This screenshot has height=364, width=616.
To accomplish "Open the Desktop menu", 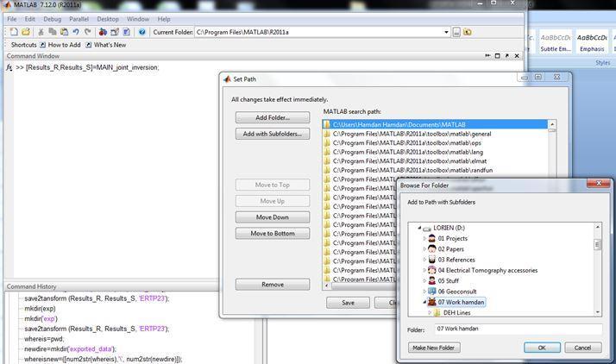I will point(108,19).
